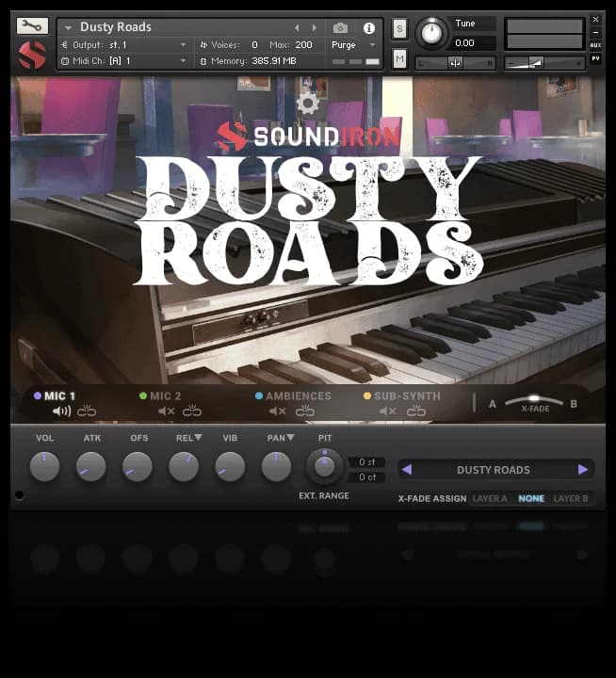Click the OFS knob
The height and width of the screenshot is (678, 616).
[138, 466]
